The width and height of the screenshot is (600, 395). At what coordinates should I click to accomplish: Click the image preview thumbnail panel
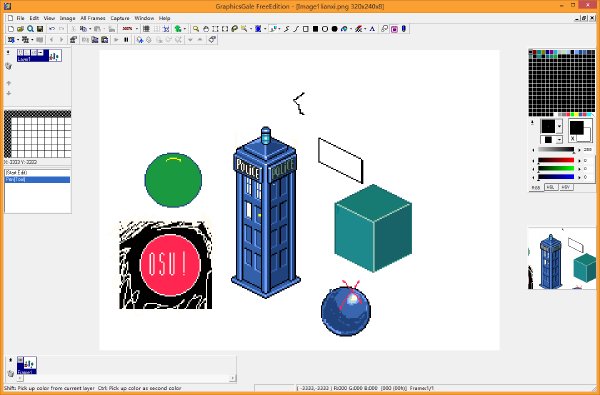coord(562,258)
